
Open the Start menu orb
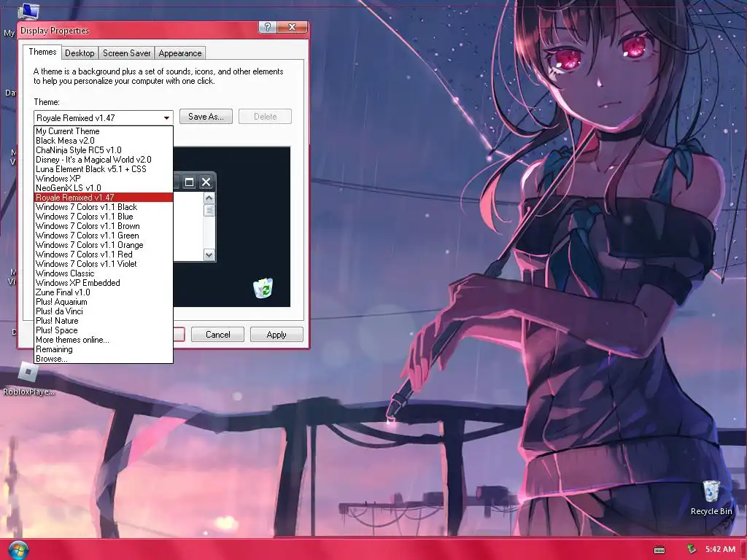(18, 550)
